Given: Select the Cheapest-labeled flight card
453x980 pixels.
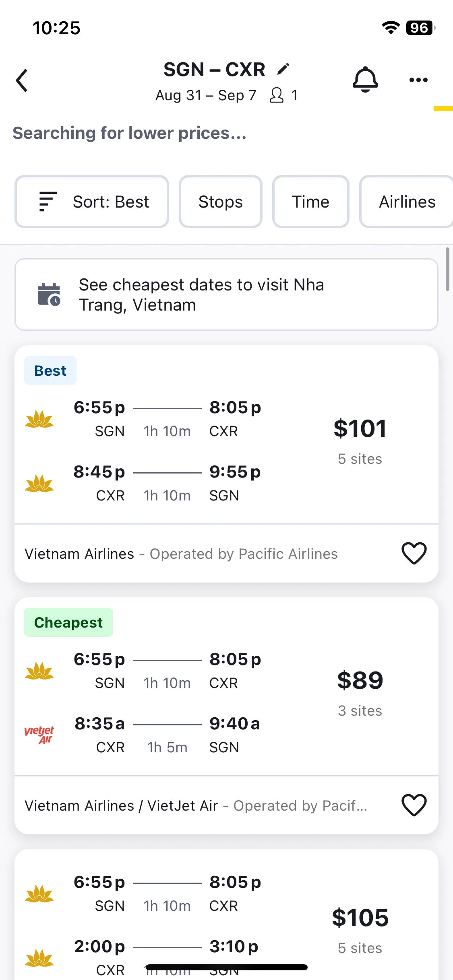Looking at the screenshot, I should 226,715.
